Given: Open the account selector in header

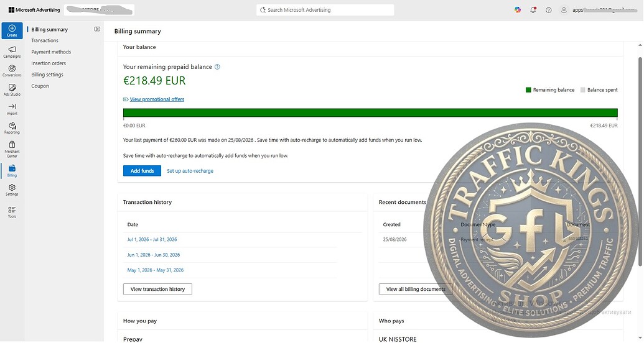Looking at the screenshot, I should tap(100, 10).
